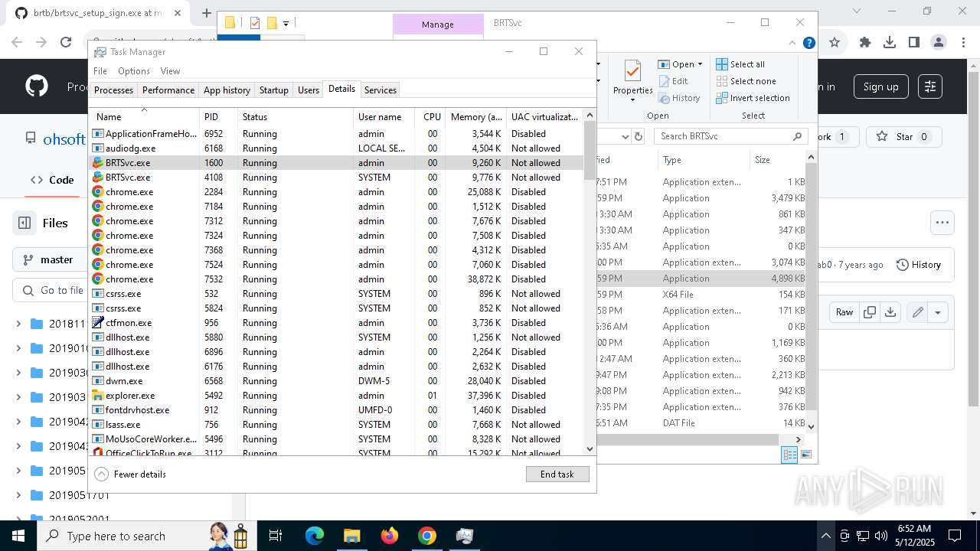Switch to the Startup tab
This screenshot has height=551, width=980.
pos(273,90)
